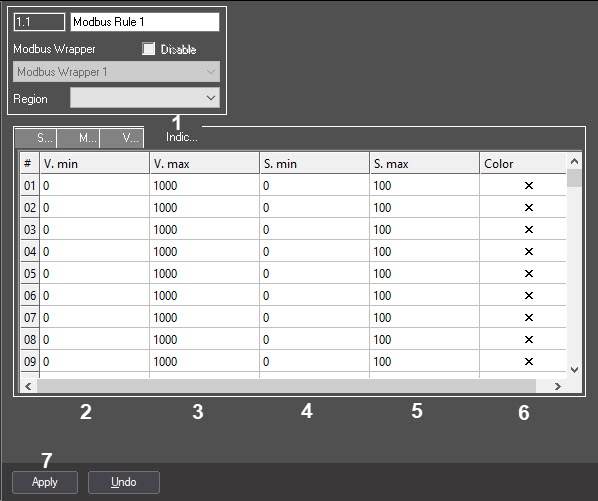The height and width of the screenshot is (501, 598).
Task: Switch to the V... tab
Action: click(x=122, y=138)
